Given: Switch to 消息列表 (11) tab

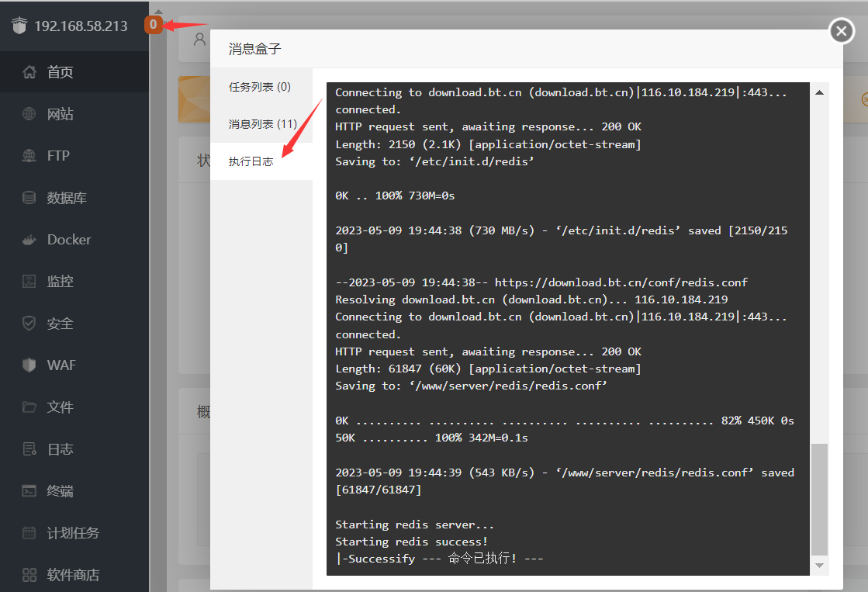Looking at the screenshot, I should [261, 124].
